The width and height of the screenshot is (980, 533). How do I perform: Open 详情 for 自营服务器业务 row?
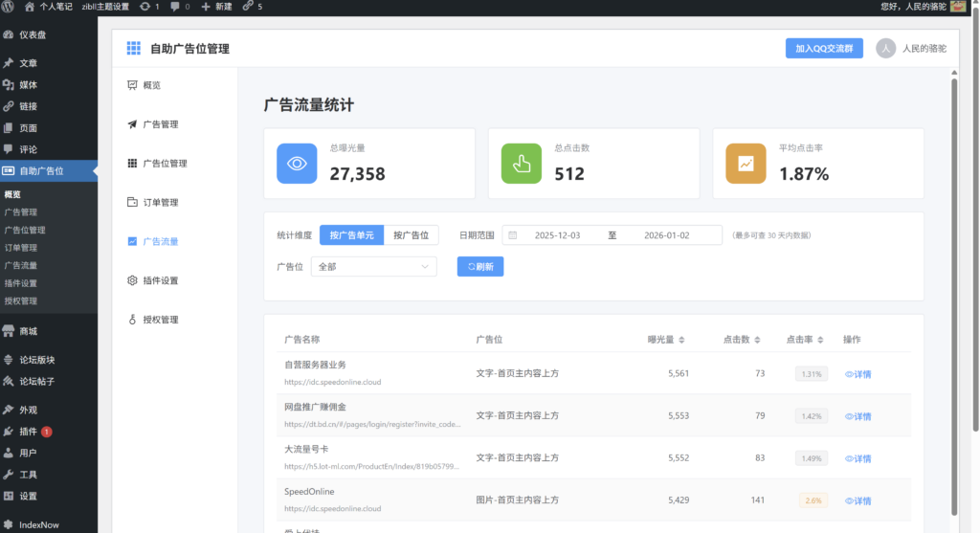pyautogui.click(x=857, y=374)
